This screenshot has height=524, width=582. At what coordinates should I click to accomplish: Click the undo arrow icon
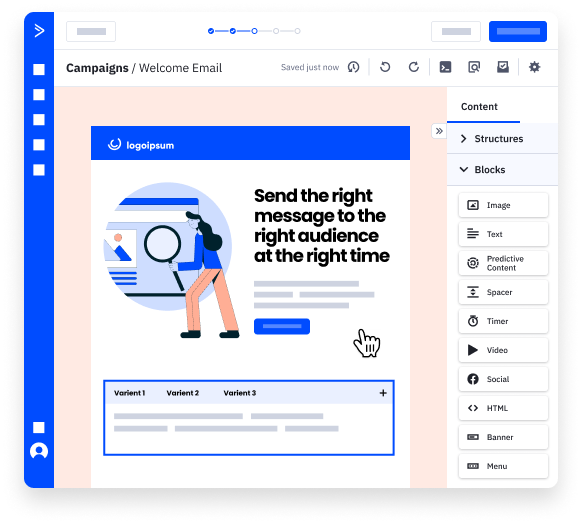[x=385, y=67]
